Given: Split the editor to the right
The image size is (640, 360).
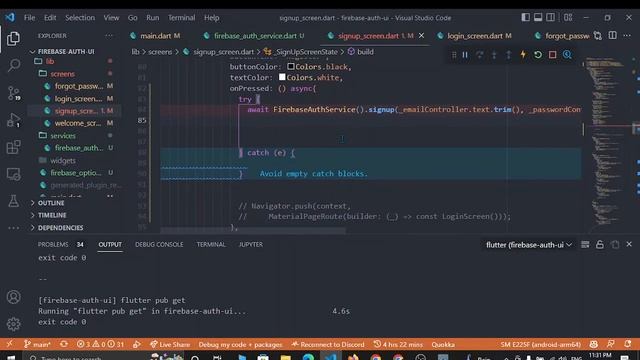Looking at the screenshot, I should click(x=613, y=36).
